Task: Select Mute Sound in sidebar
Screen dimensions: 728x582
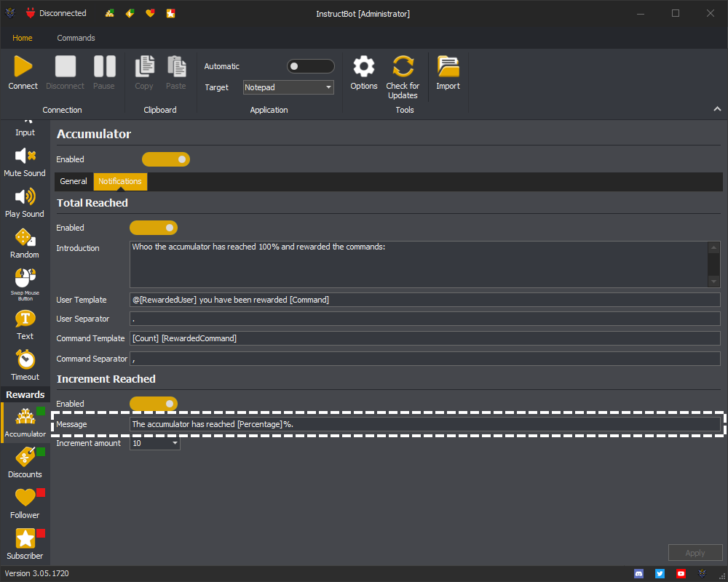Action: 25,162
